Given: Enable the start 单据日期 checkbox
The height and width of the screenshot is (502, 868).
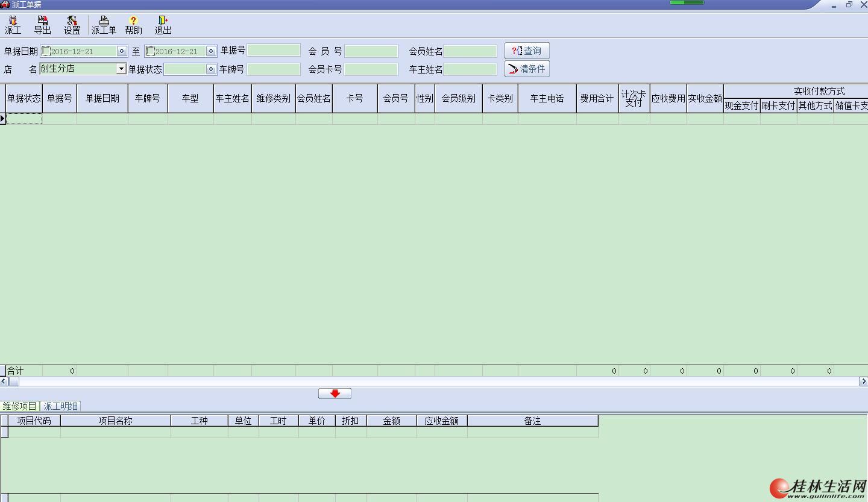Looking at the screenshot, I should pos(46,51).
